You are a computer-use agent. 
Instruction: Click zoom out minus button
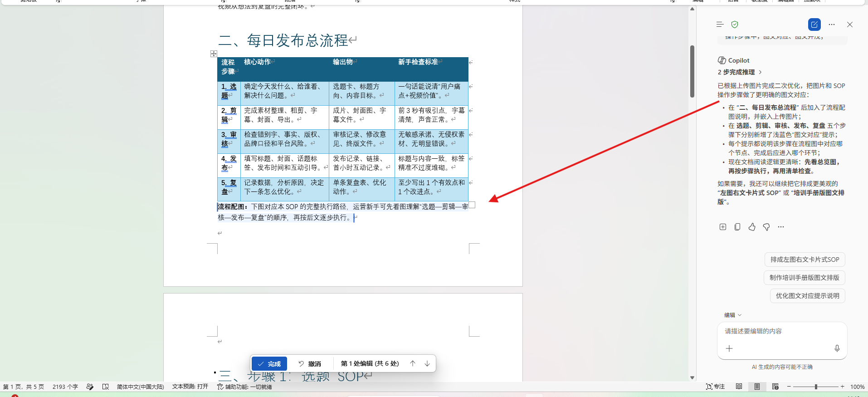pos(789,387)
